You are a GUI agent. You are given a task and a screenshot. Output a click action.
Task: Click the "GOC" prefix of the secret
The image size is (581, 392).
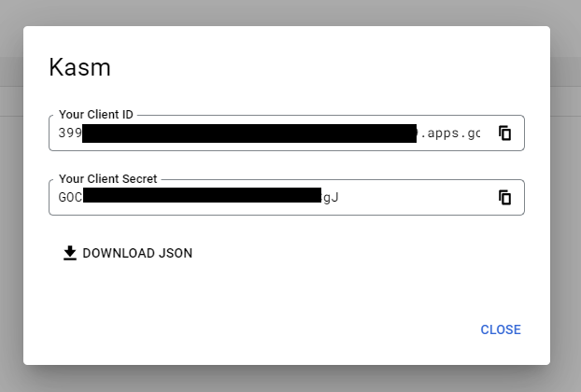[x=70, y=197]
